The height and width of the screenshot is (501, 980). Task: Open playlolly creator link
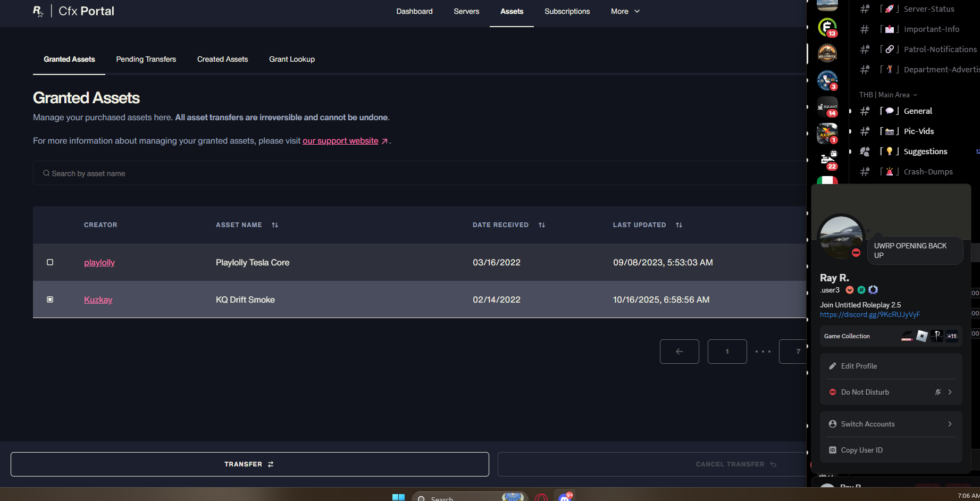coord(99,262)
